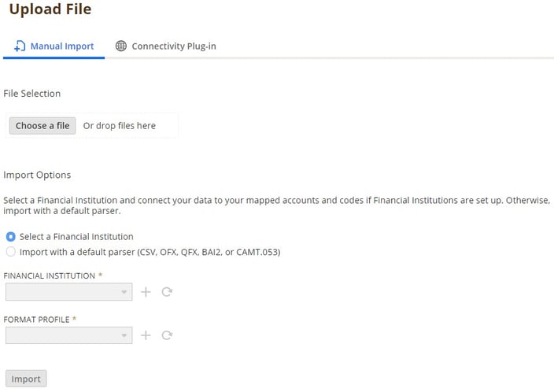Click the globe icon for Connectivity Plug-in
Screen dimensions: 554x392
point(120,46)
